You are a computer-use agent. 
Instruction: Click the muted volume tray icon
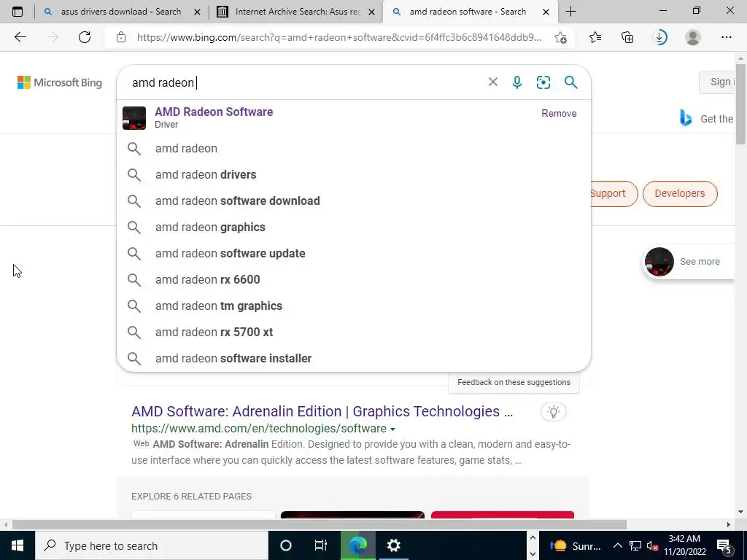651,545
